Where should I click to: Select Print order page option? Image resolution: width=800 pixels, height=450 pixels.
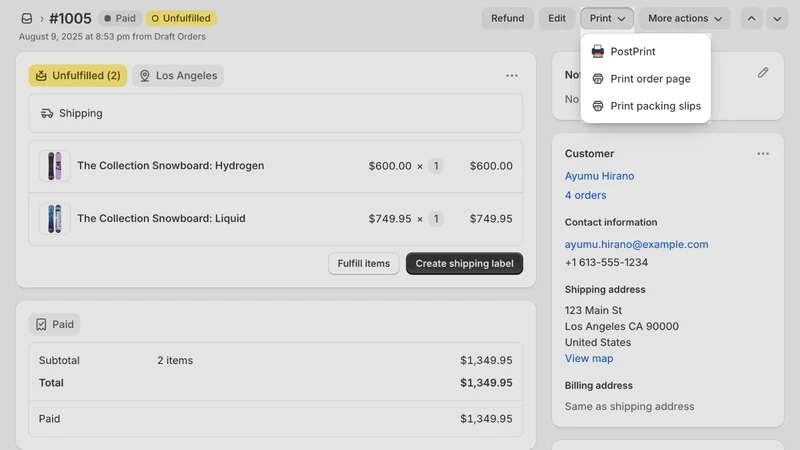[645, 79]
